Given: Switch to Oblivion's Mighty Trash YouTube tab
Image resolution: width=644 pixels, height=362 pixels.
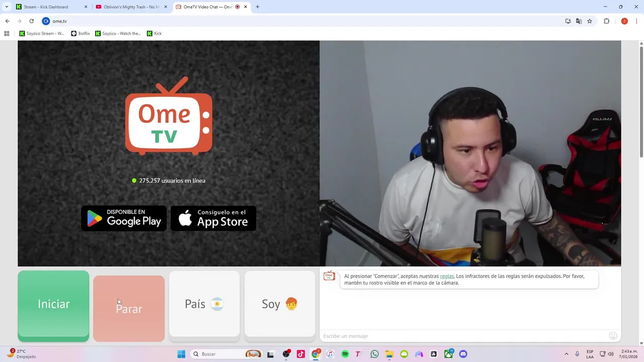Looking at the screenshot, I should (x=131, y=7).
